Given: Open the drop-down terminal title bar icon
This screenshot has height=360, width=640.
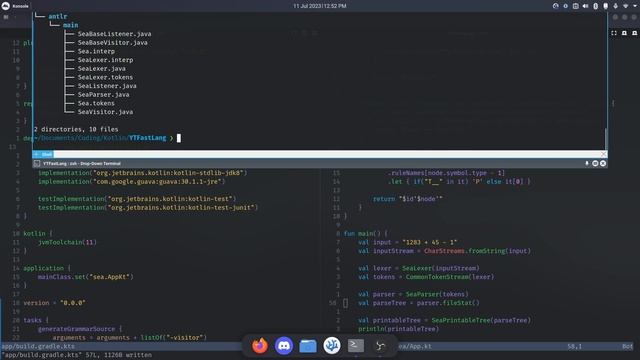Looking at the screenshot, I should tap(37, 163).
